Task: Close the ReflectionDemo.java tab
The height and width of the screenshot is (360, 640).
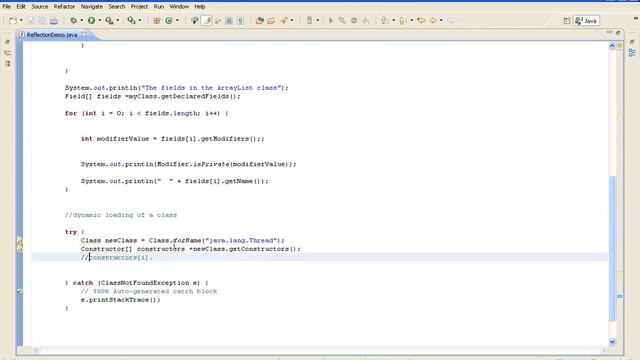Action: tap(84, 34)
